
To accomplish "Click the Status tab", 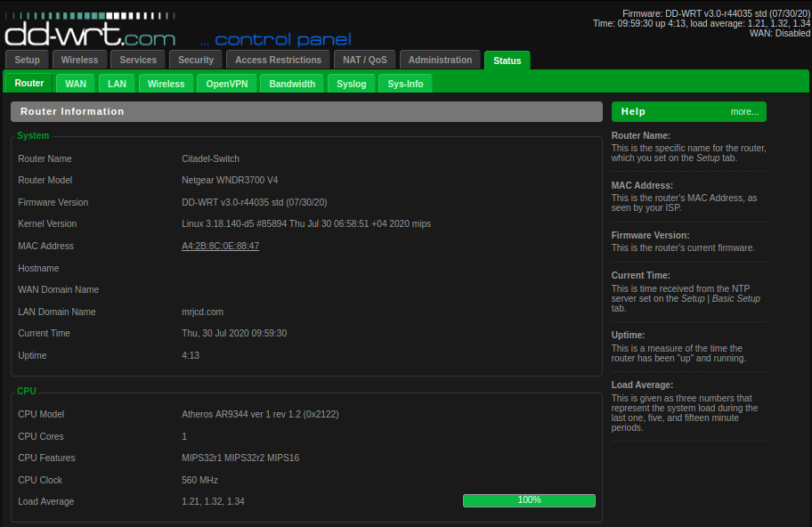I will 507,61.
